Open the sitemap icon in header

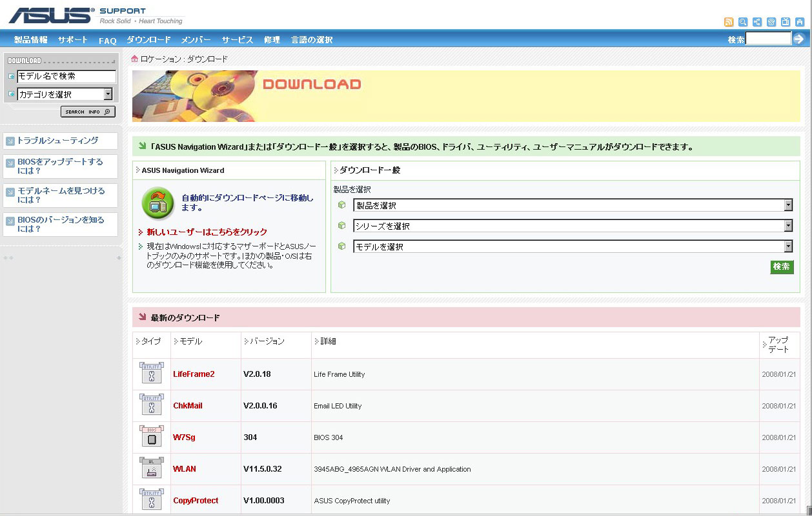click(x=757, y=22)
